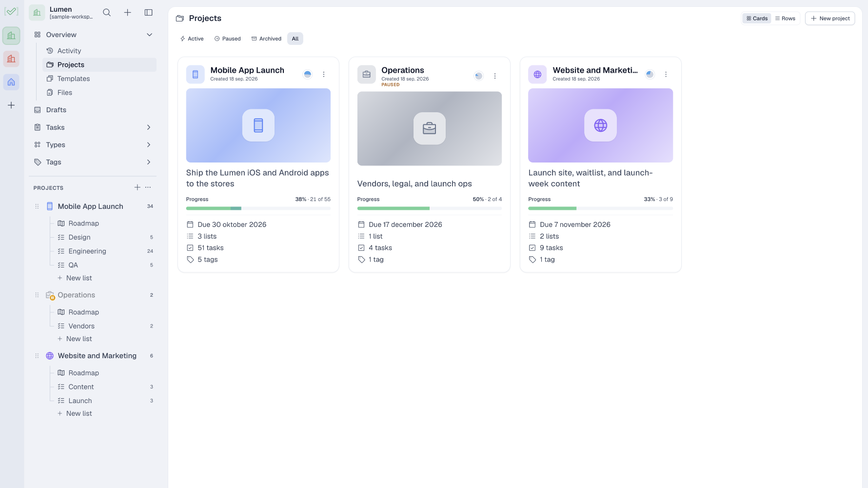Open PROJECTS section more options ellipsis
Screen dimensions: 868x488
[148, 187]
